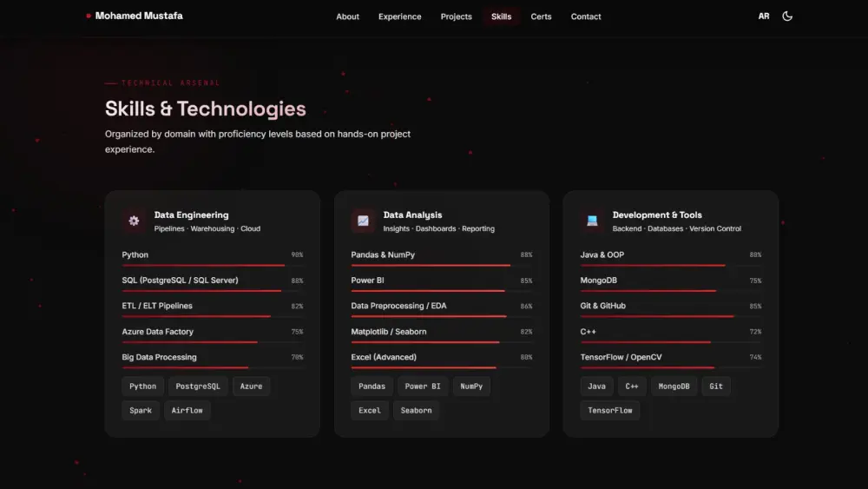Screen dimensions: 868x489
Task: Click the Data Preprocessing / EDA label
Action: click(x=398, y=306)
